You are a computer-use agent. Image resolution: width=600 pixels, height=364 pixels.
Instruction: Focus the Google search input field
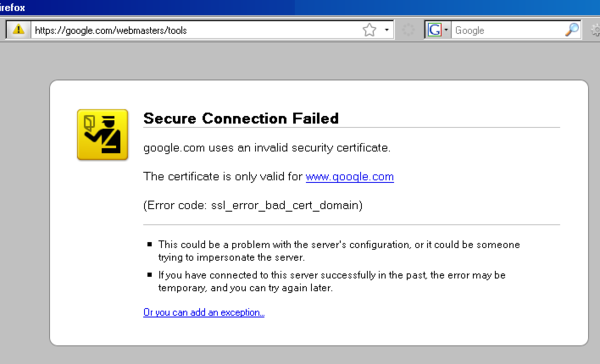point(509,30)
